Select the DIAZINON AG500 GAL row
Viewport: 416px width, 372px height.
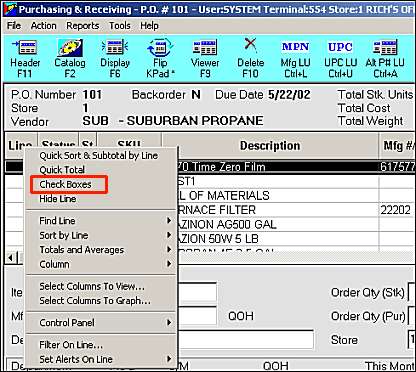296,224
